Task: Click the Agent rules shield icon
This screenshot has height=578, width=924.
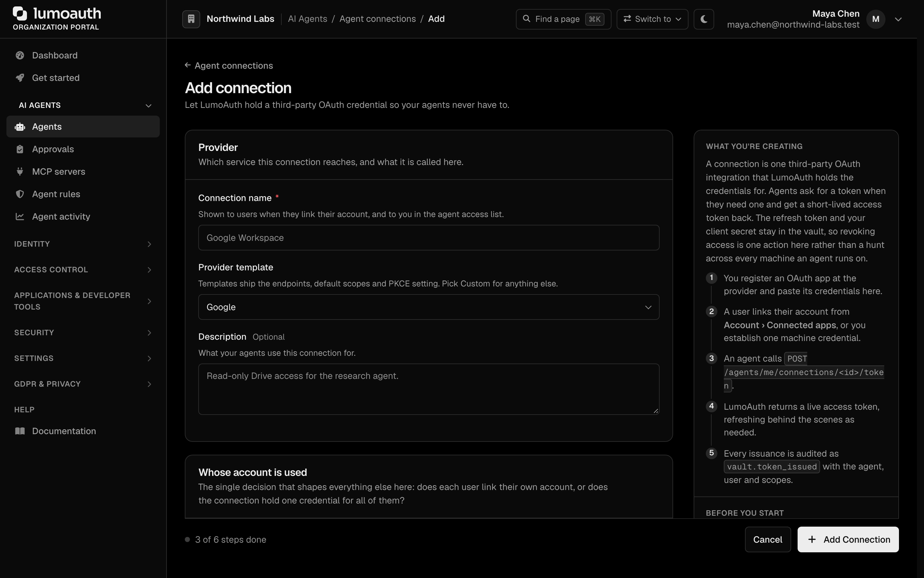Action: [20, 194]
